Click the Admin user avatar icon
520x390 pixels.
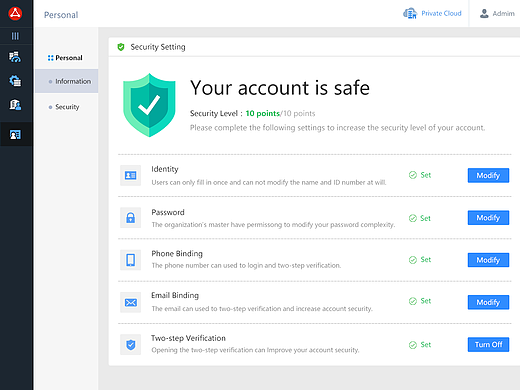tap(484, 14)
